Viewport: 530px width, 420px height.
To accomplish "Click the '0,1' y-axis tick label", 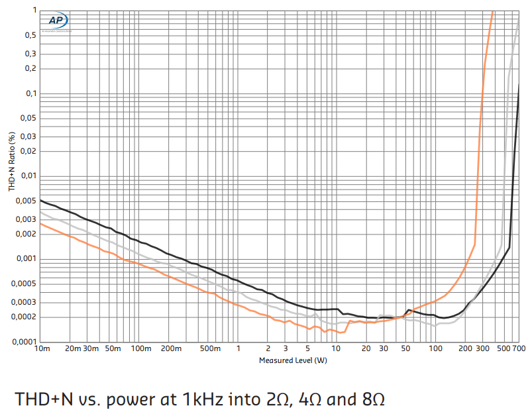I will tap(31, 93).
